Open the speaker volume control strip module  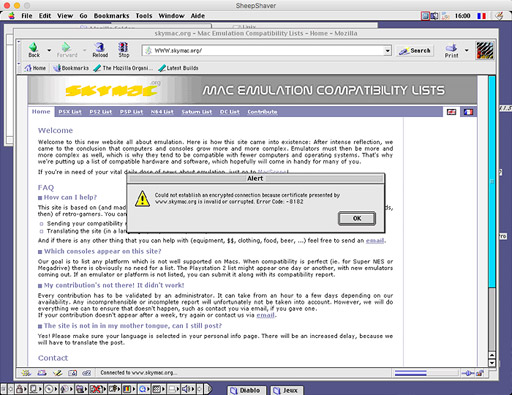[x=187, y=389]
